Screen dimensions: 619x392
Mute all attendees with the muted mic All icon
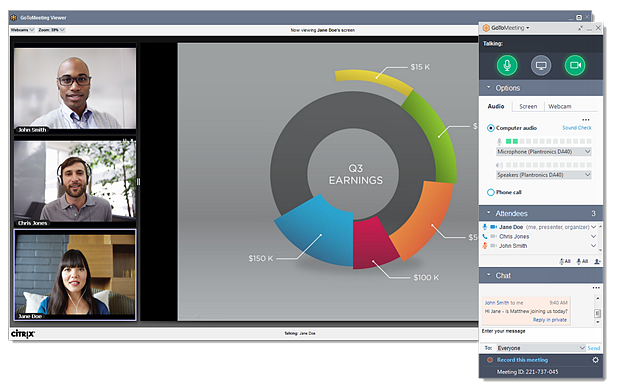coord(565,261)
